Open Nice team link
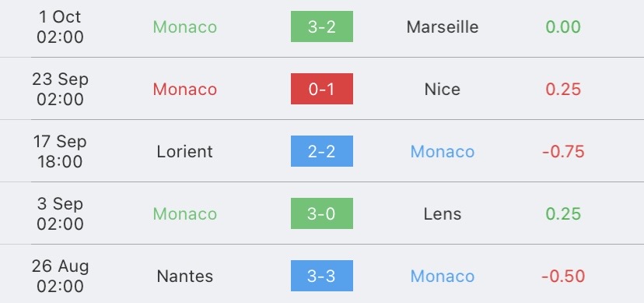The image size is (644, 303). [443, 90]
